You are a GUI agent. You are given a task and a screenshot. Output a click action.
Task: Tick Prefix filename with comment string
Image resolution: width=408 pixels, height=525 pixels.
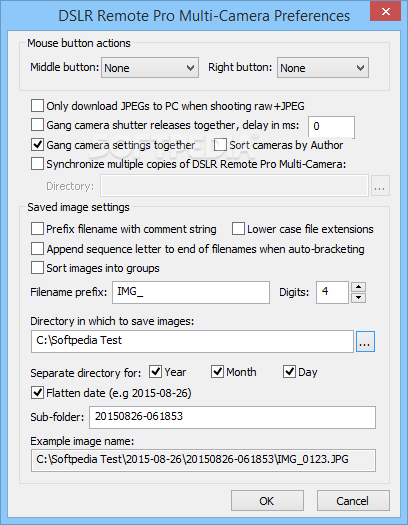[x=37, y=229]
